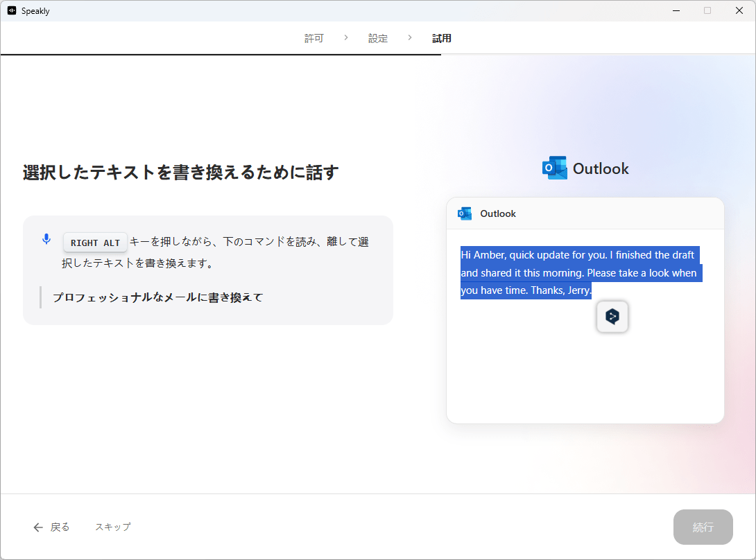Click the onboarding progress bar under the steps
This screenshot has height=560, width=756.
[x=221, y=54]
